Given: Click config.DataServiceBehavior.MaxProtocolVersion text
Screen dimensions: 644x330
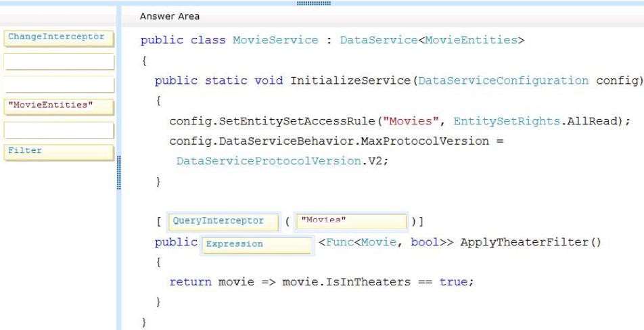Looking at the screenshot, I should coord(329,141).
